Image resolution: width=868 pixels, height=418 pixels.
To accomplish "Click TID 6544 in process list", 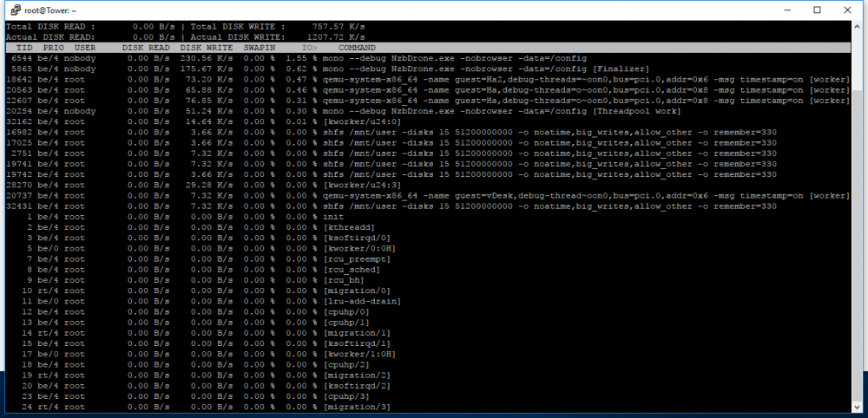I will [23, 58].
